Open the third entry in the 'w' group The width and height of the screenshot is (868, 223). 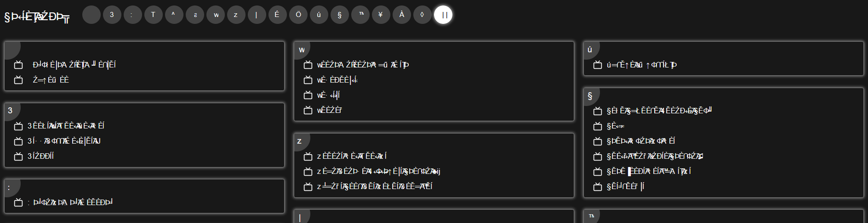tap(328, 95)
